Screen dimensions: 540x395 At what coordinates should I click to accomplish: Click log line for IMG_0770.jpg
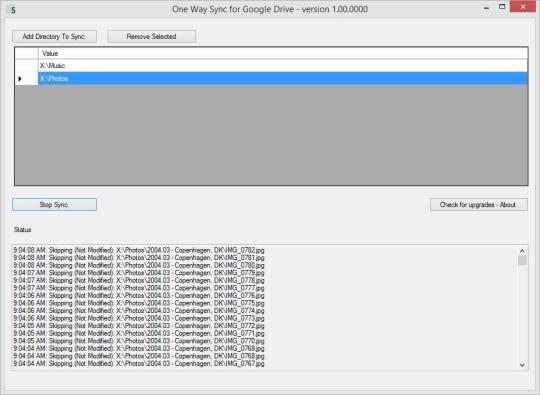click(x=139, y=341)
